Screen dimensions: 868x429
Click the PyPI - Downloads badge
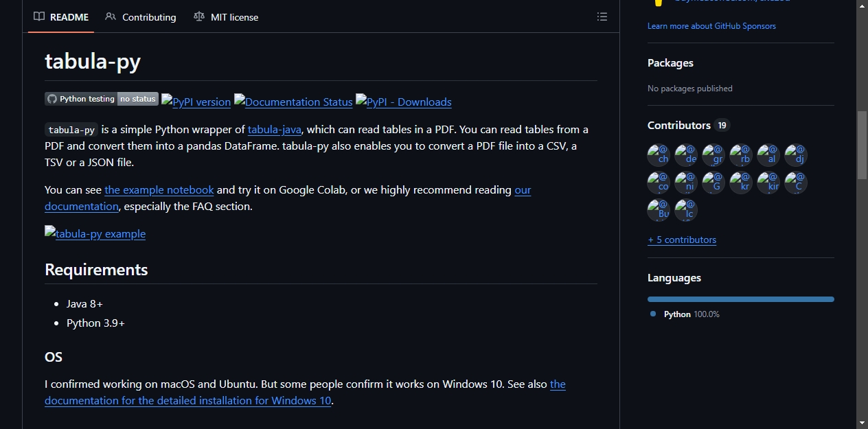coord(404,102)
